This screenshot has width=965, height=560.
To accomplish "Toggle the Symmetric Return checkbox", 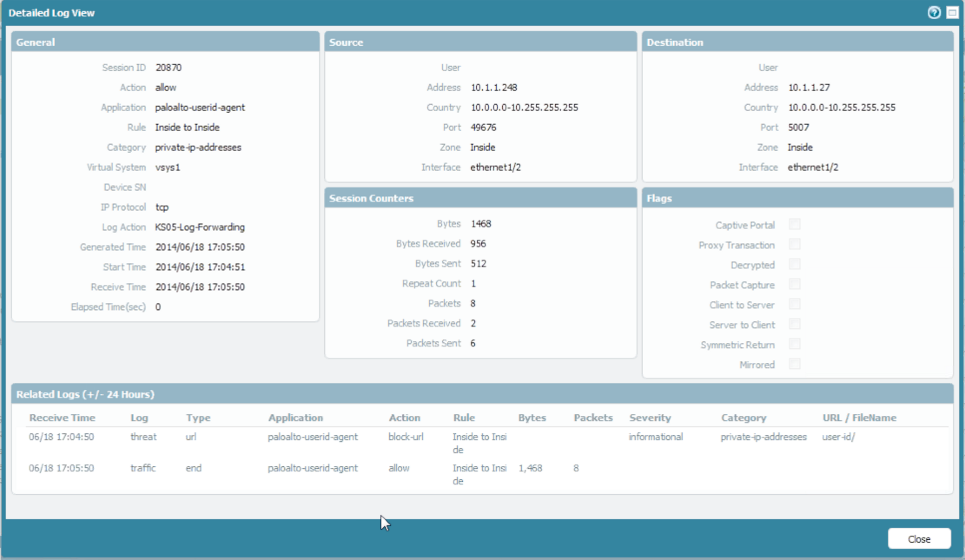I will (794, 344).
